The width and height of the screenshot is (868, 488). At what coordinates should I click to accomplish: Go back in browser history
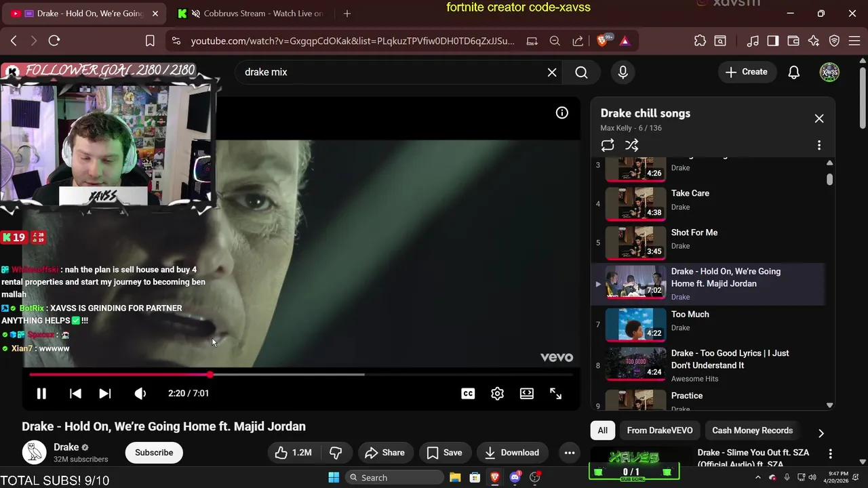[14, 41]
